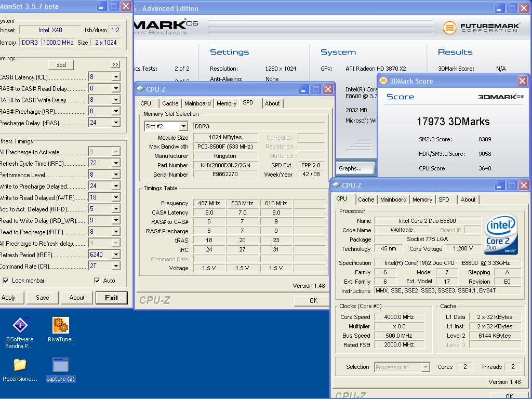Minimize the CPU-Z window showing the CPU tab
Image resolution: width=532 pixels, height=399 pixels.
tap(499, 185)
